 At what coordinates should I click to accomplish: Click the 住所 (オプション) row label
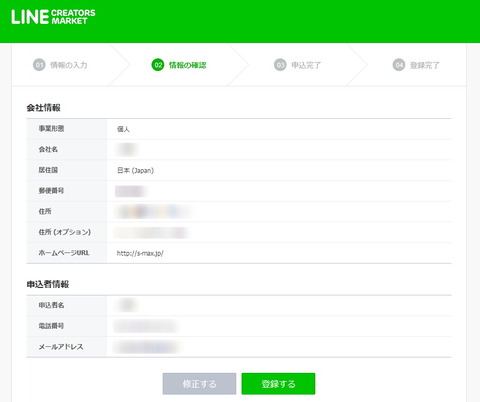point(65,232)
